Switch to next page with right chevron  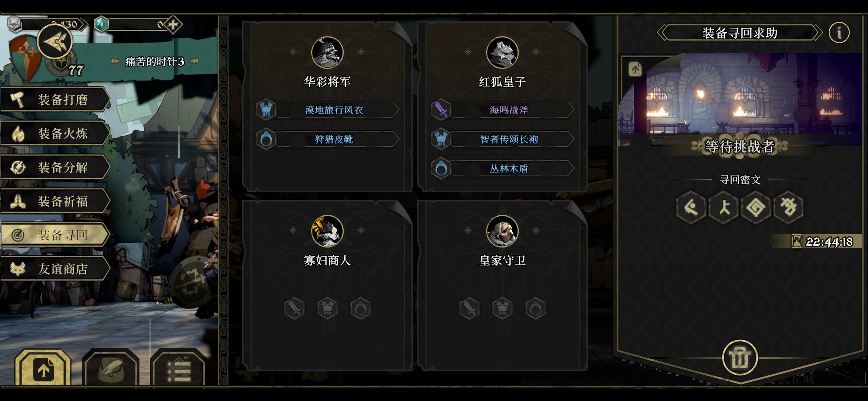817,33
